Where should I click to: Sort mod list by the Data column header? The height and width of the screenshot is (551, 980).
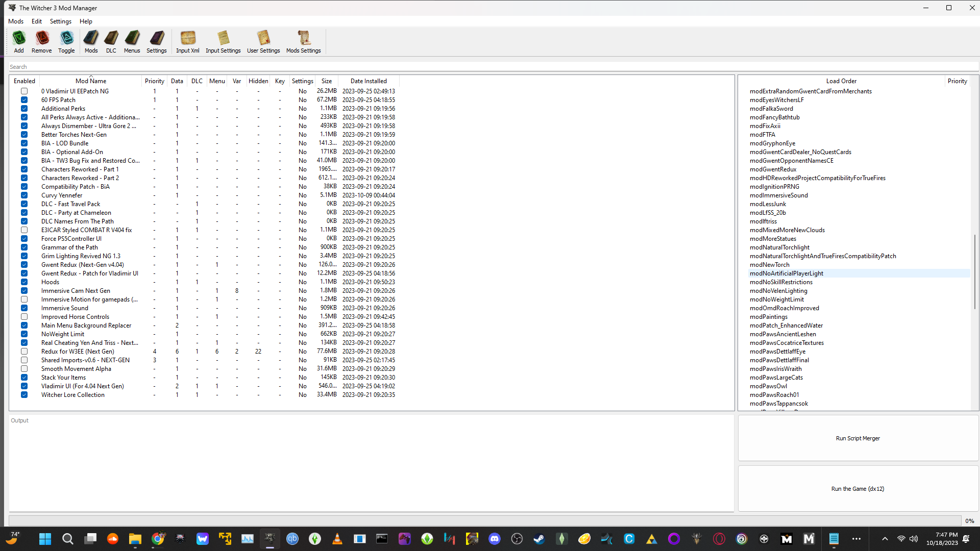tap(177, 81)
